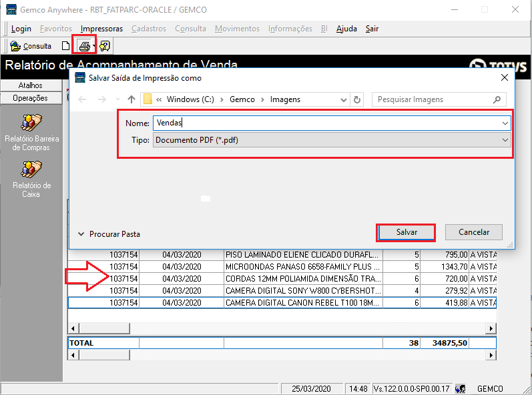Click the TOTAL label cell
Image resolution: width=532 pixels, height=395 pixels.
coord(103,343)
